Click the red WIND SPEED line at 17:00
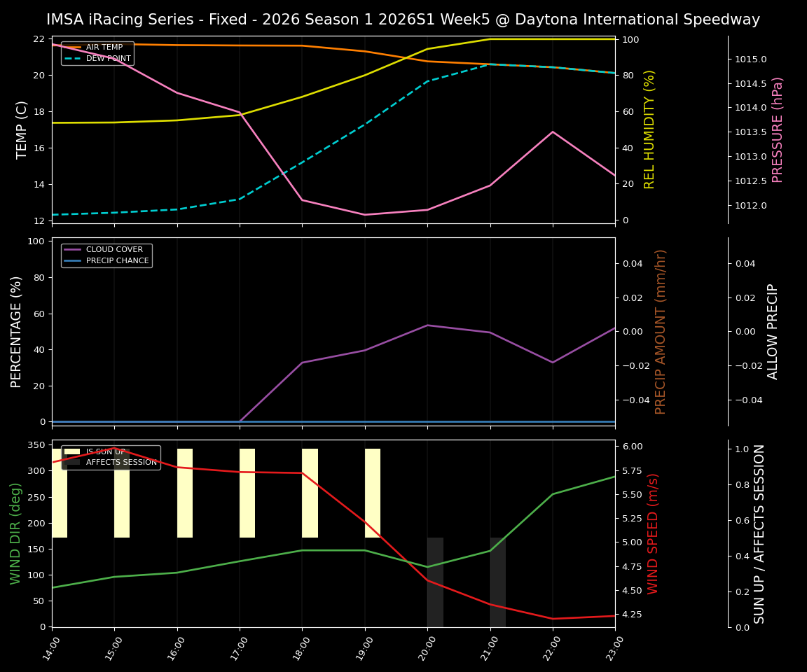 240,473
